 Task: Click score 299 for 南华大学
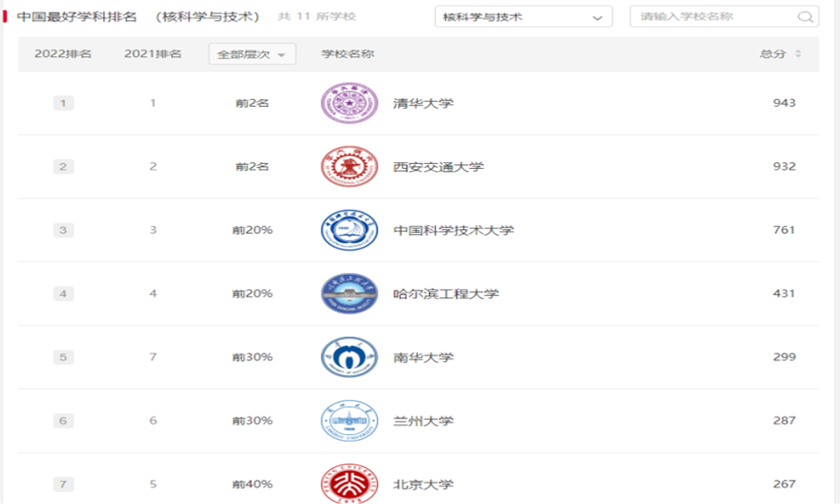pos(785,356)
